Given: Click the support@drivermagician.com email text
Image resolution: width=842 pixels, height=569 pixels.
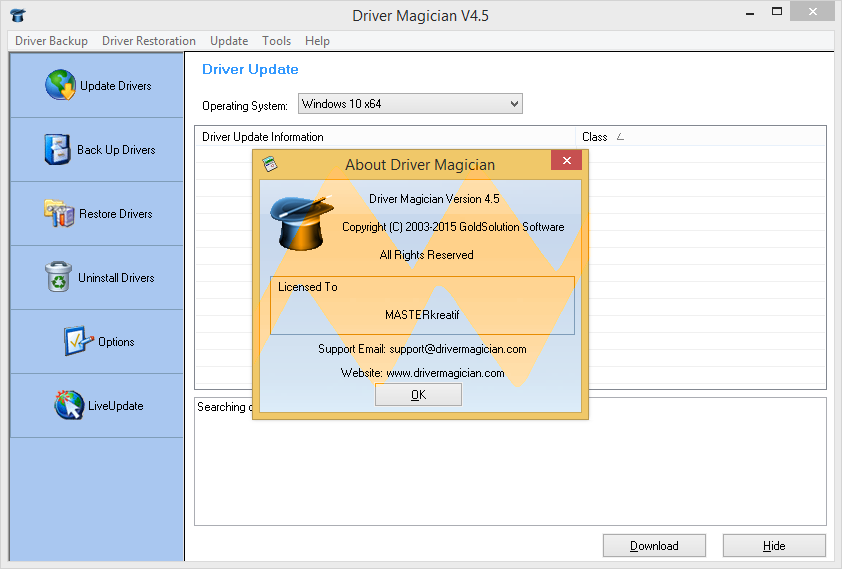Looking at the screenshot, I should click(x=458, y=349).
